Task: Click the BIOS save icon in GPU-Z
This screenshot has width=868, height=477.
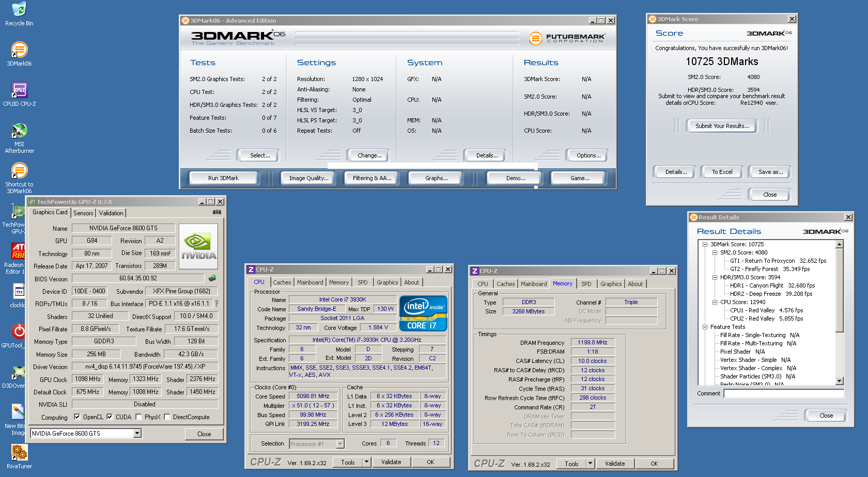Action: point(212,278)
